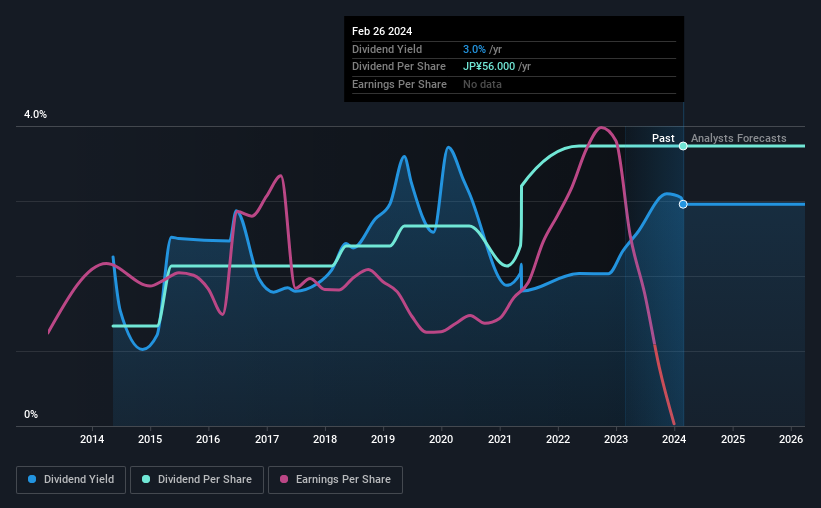
Task: Click the 2026 label on the x-axis
Action: tap(791, 439)
